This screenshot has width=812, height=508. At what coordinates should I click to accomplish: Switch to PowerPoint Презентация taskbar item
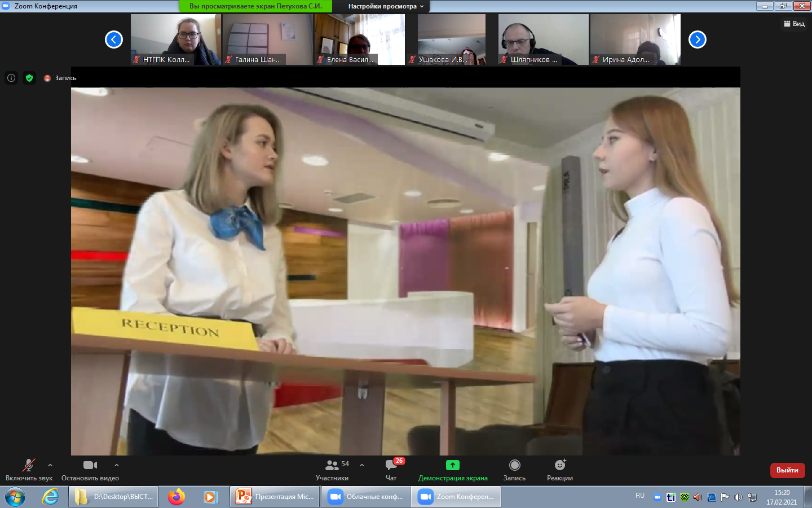(275, 497)
